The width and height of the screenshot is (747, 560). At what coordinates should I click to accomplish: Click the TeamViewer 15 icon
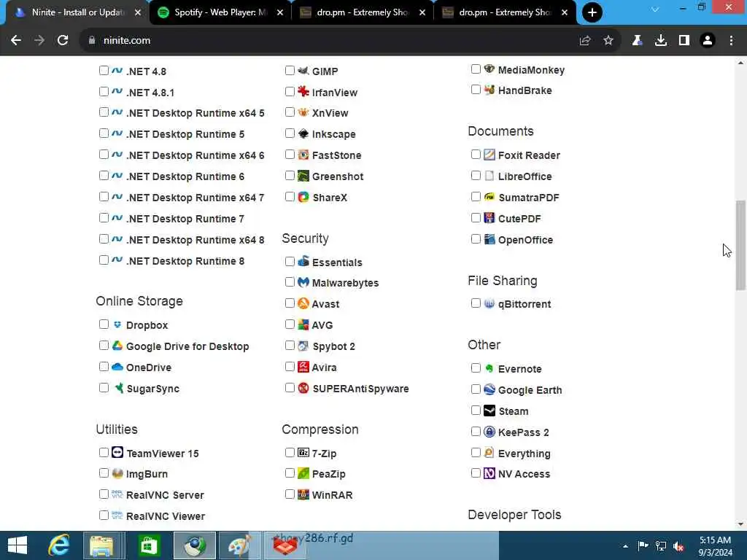(x=117, y=452)
